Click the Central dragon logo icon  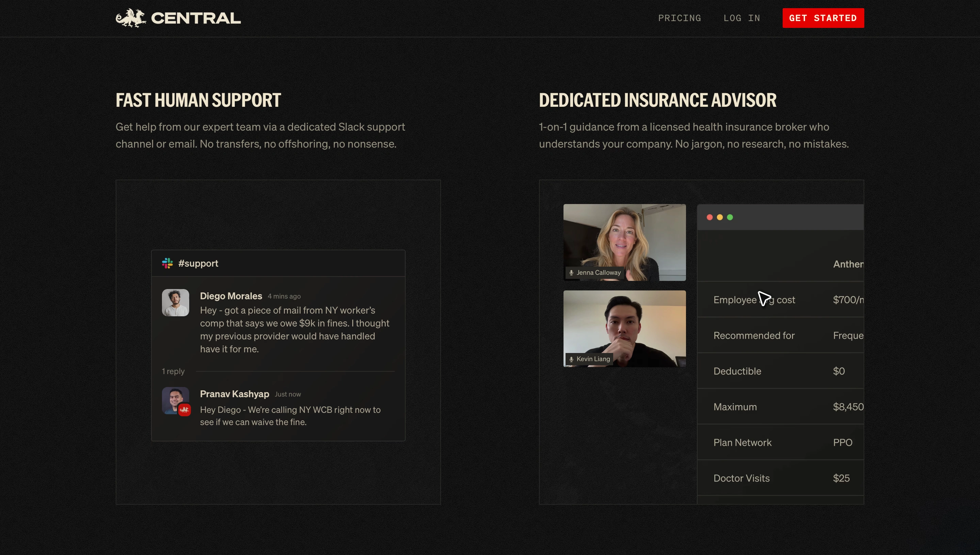pyautogui.click(x=130, y=18)
